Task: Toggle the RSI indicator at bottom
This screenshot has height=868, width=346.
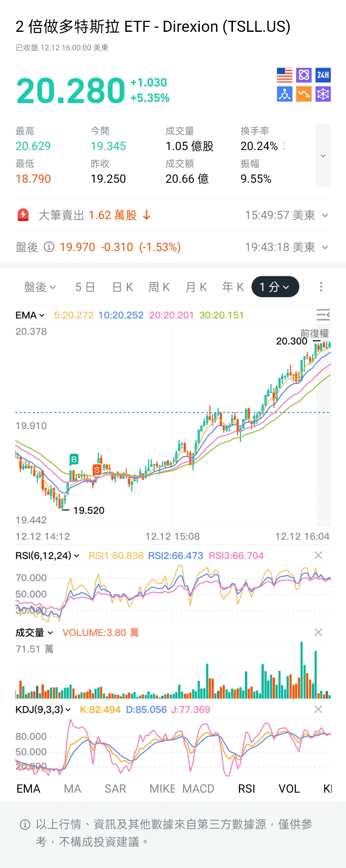Action: pyautogui.click(x=247, y=789)
